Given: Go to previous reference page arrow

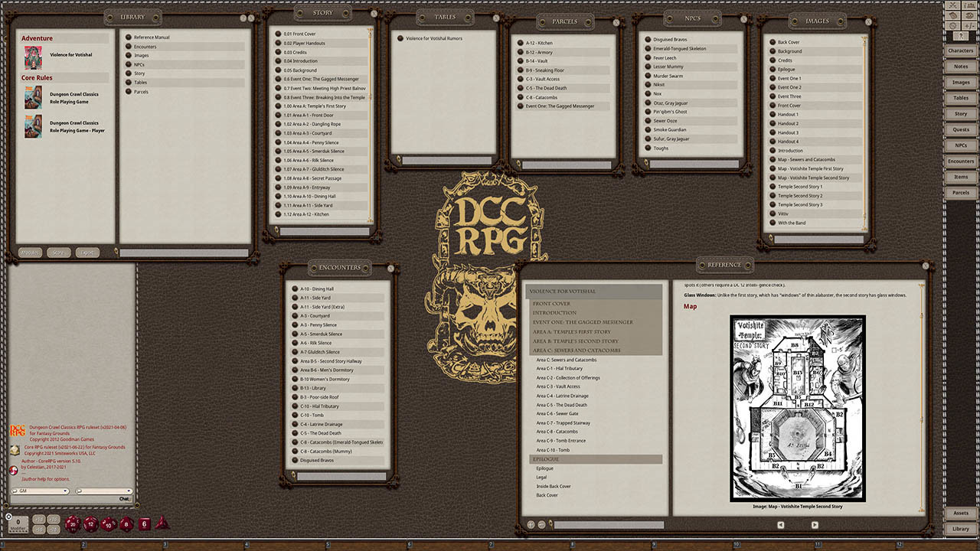Looking at the screenshot, I should [780, 525].
